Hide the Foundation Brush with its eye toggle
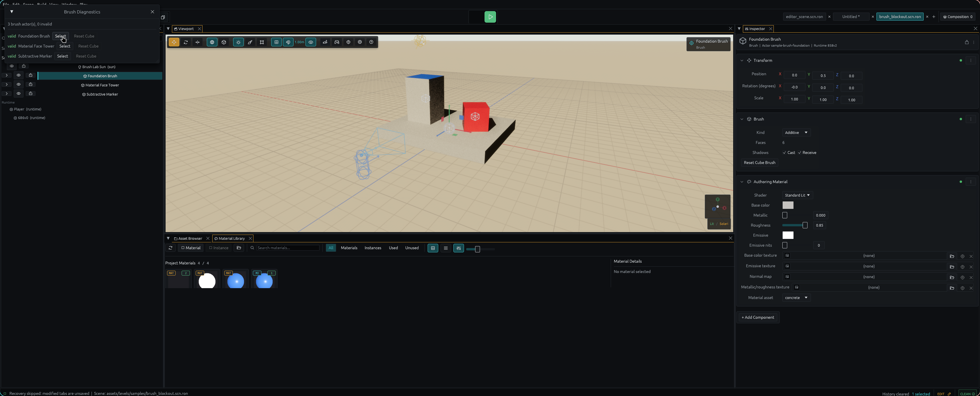 18,75
